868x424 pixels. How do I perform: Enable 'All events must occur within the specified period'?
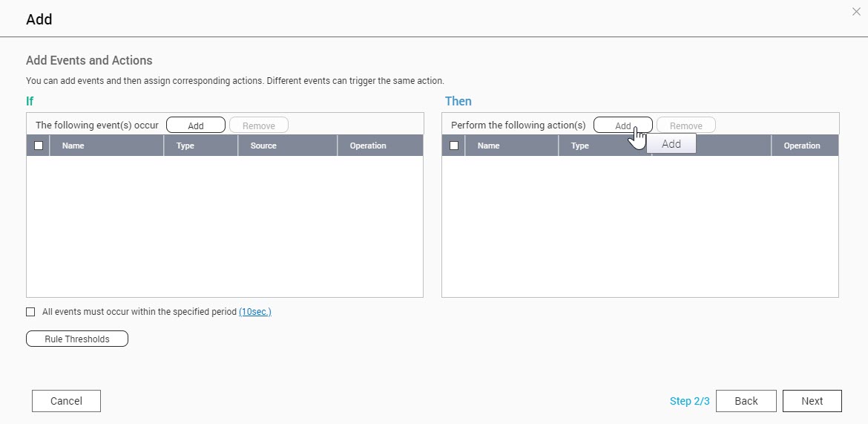(x=30, y=312)
